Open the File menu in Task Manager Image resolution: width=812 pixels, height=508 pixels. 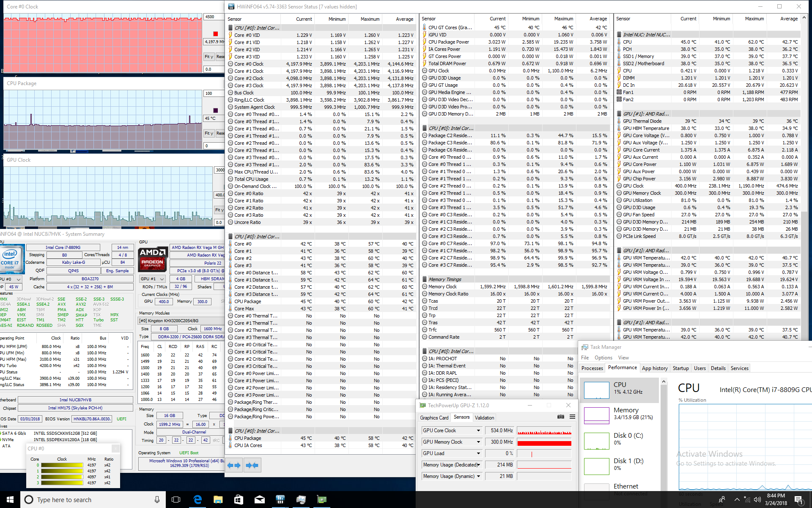tap(585, 358)
